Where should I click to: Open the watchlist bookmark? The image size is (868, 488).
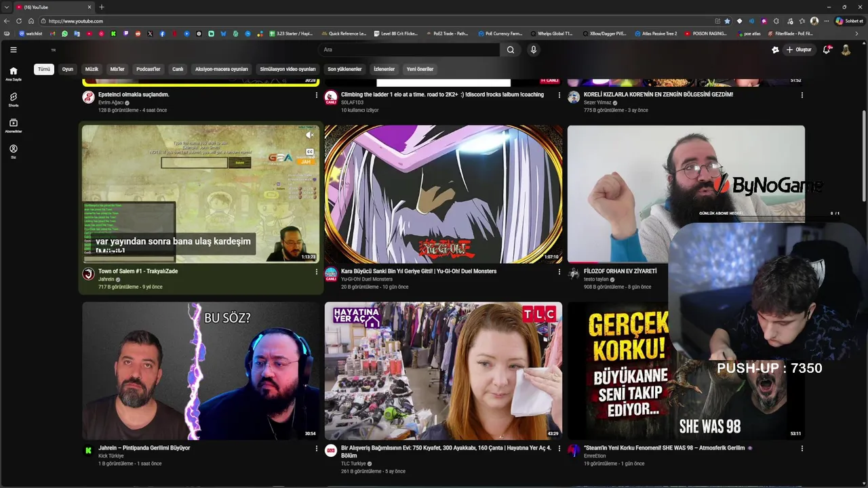(x=31, y=33)
